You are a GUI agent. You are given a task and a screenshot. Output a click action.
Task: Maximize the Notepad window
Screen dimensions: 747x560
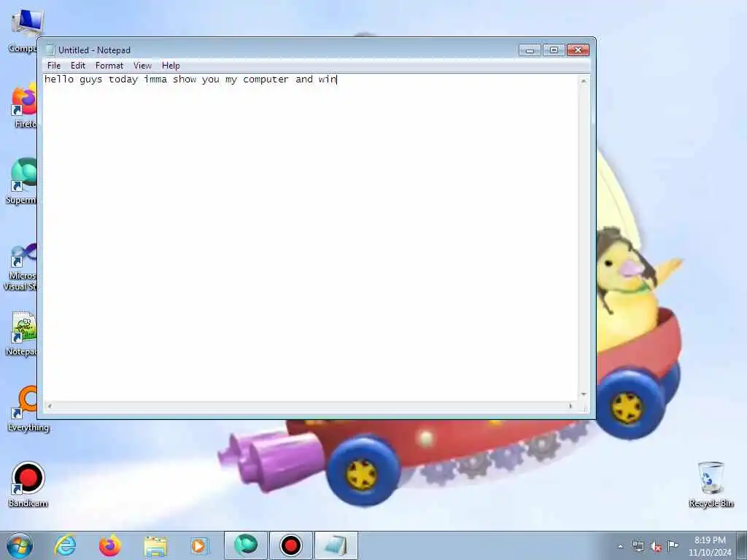pyautogui.click(x=554, y=50)
